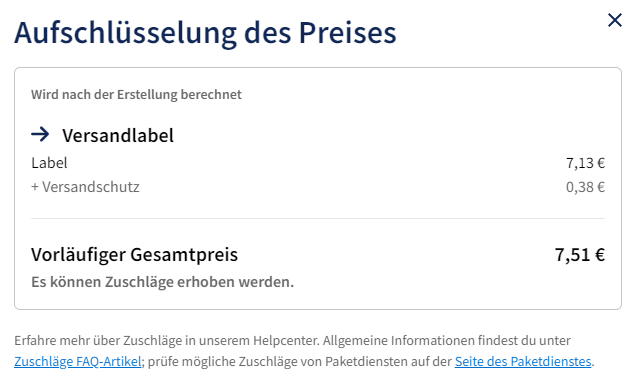The height and width of the screenshot is (387, 637).
Task: Click the word Preises in the heading
Action: pos(347,32)
